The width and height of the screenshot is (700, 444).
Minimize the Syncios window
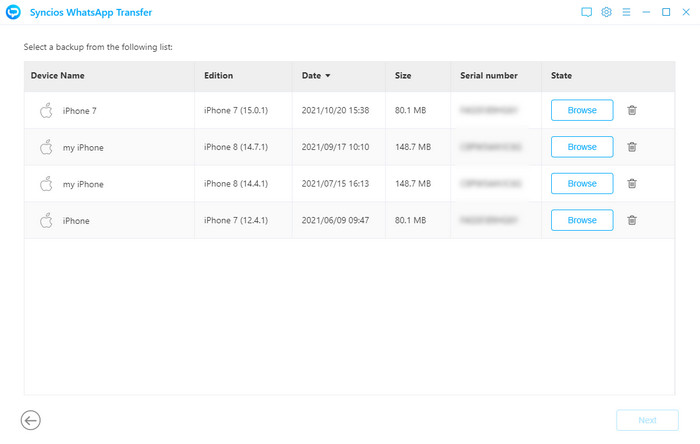(646, 12)
